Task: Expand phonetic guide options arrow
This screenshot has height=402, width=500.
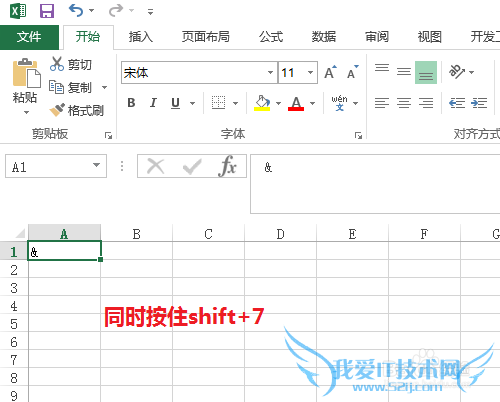Action: point(356,103)
